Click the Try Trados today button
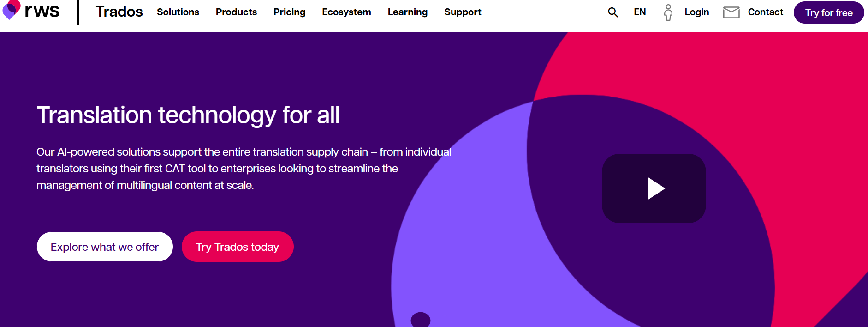This screenshot has width=868, height=327. click(x=238, y=247)
